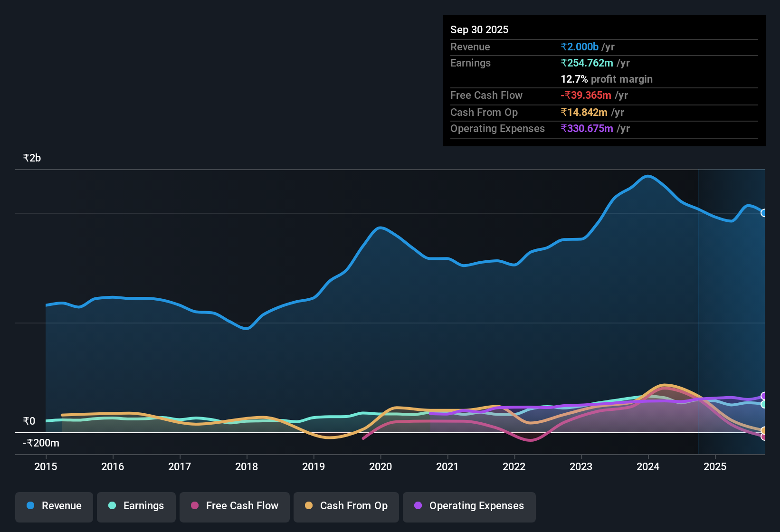Screen dimensions: 780x532
Task: Click the Revenue value ₹2.000b in tooltip
Action: point(580,47)
